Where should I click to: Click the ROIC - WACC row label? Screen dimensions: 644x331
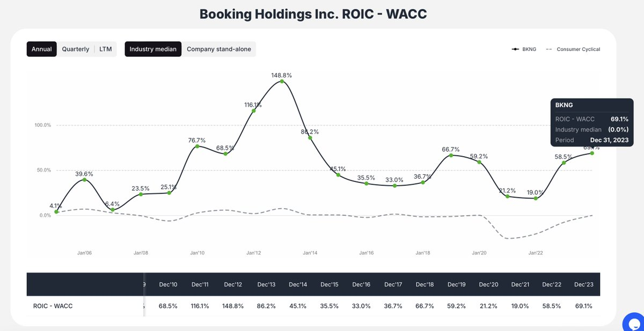click(x=54, y=306)
